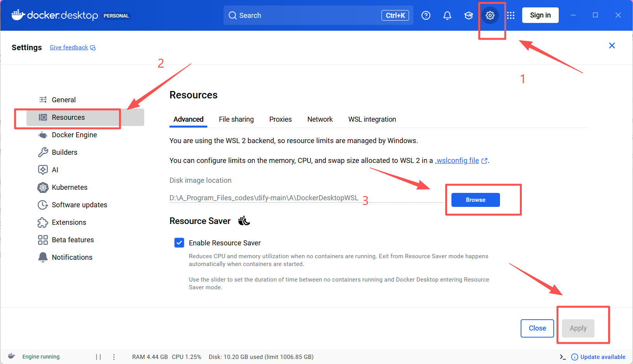Click the AI sidebar icon
This screenshot has height=364, width=633.
tap(43, 170)
